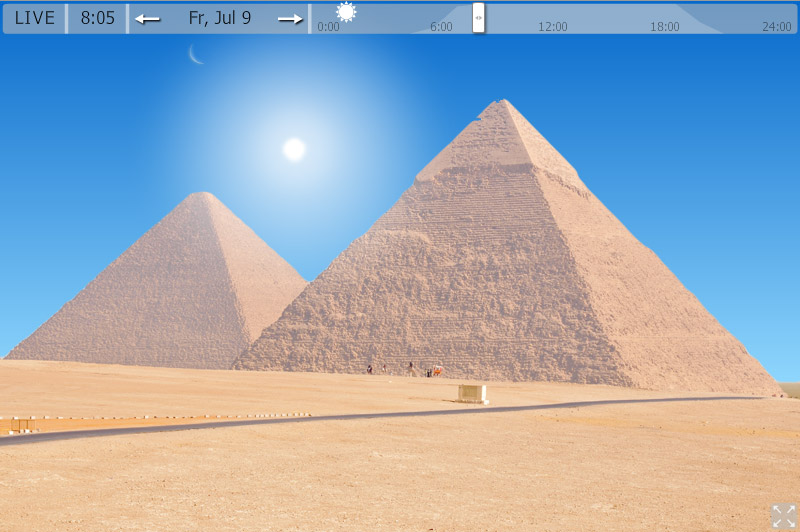
Task: Click the crescent moon in the sky
Action: (x=197, y=55)
